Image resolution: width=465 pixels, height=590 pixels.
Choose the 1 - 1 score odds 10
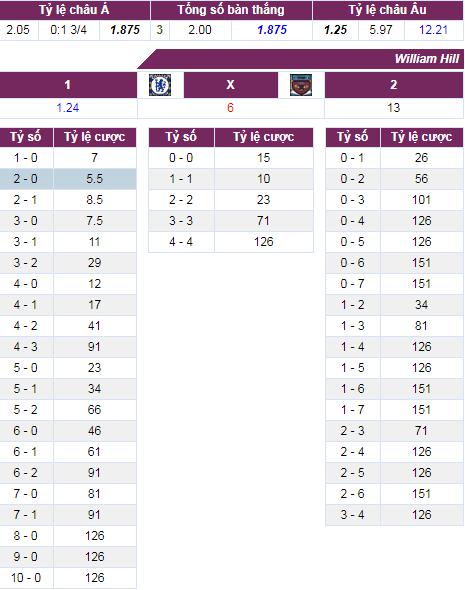264,179
